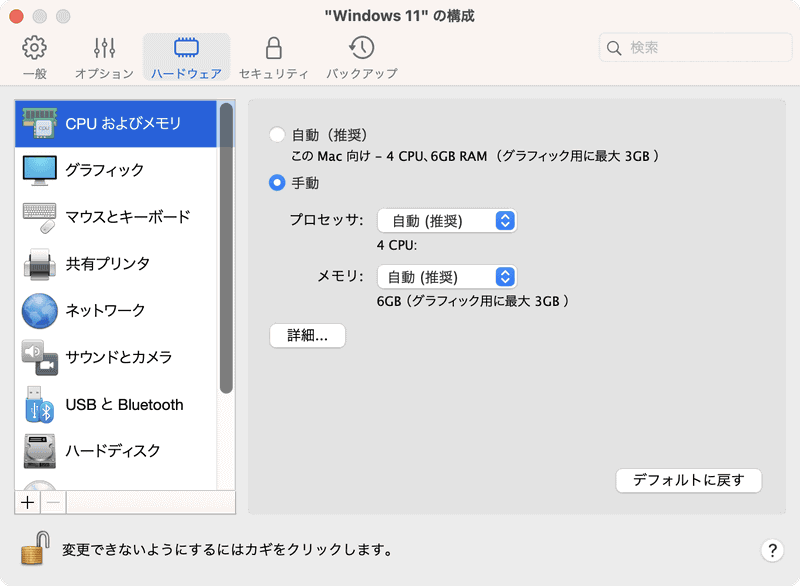Select the グラフィック sidebar icon
Screen dimensions: 800x586
coord(120,170)
